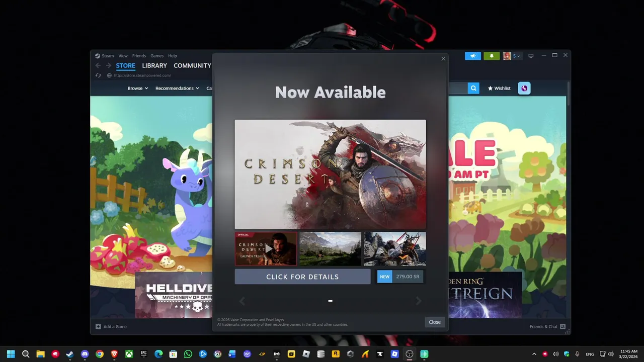This screenshot has width=644, height=362.
Task: Close the Now Available popup with X
Action: 443,59
